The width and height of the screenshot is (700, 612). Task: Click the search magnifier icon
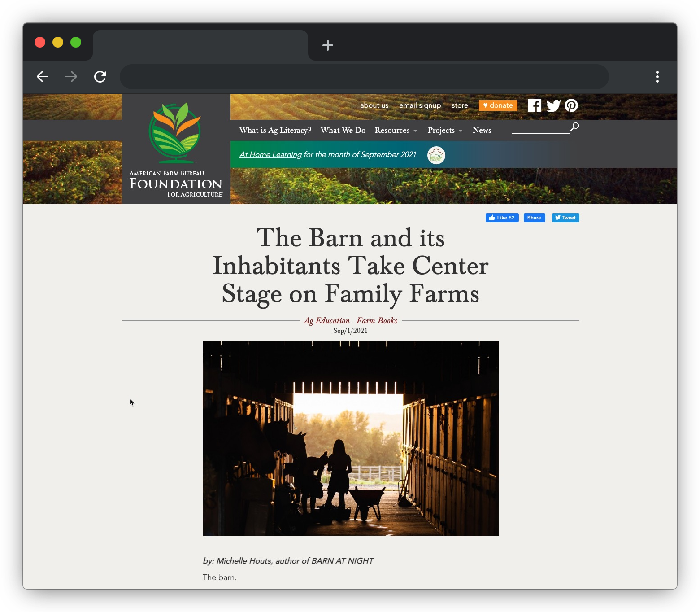[x=574, y=127]
